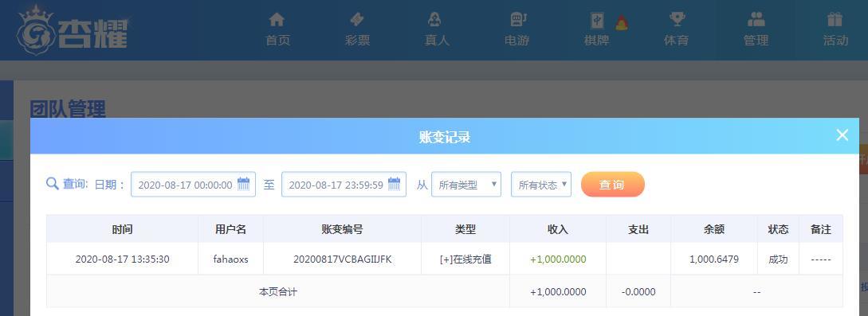This screenshot has height=316, width=868.
Task: Select transaction number 20200817VCBAGIIJFK
Action: [x=342, y=259]
